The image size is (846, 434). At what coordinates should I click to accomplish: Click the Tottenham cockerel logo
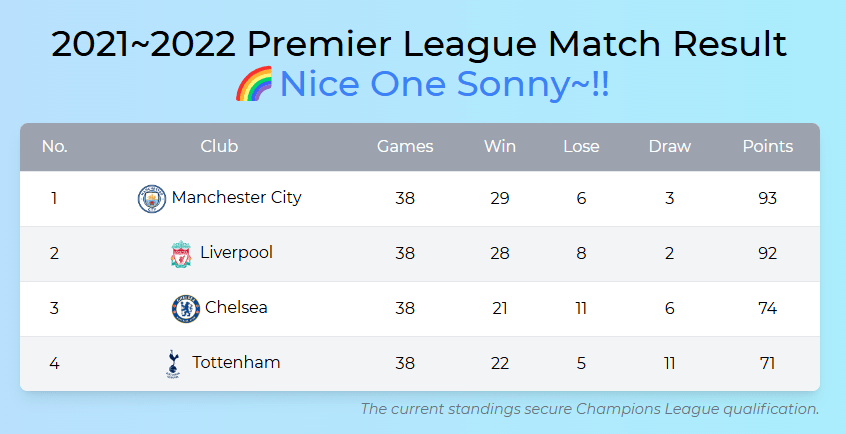pyautogui.click(x=173, y=364)
